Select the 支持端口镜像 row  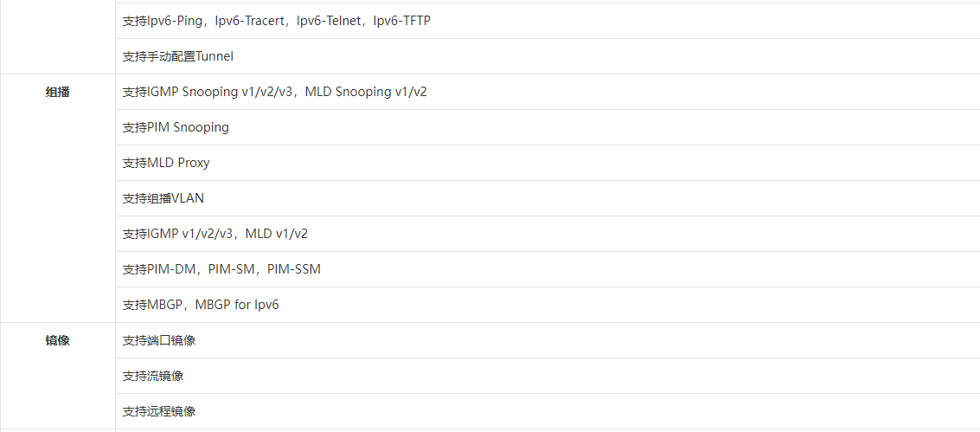tap(159, 340)
